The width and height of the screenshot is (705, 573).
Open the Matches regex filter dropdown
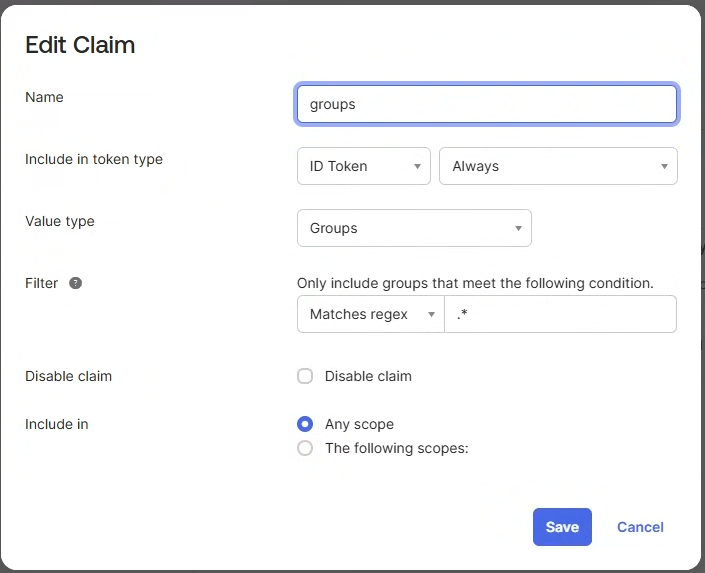coord(371,314)
